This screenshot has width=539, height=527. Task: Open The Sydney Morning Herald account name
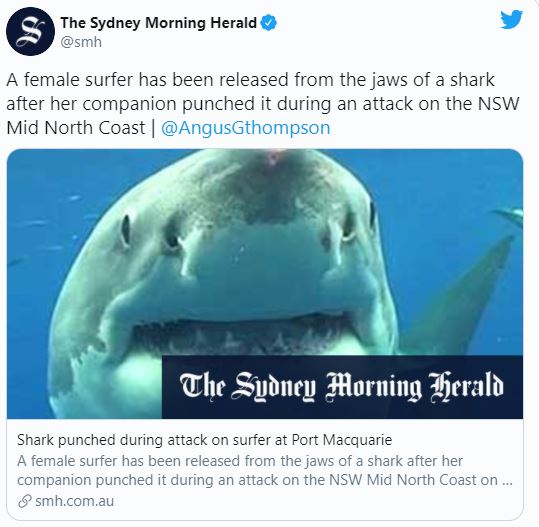point(158,23)
